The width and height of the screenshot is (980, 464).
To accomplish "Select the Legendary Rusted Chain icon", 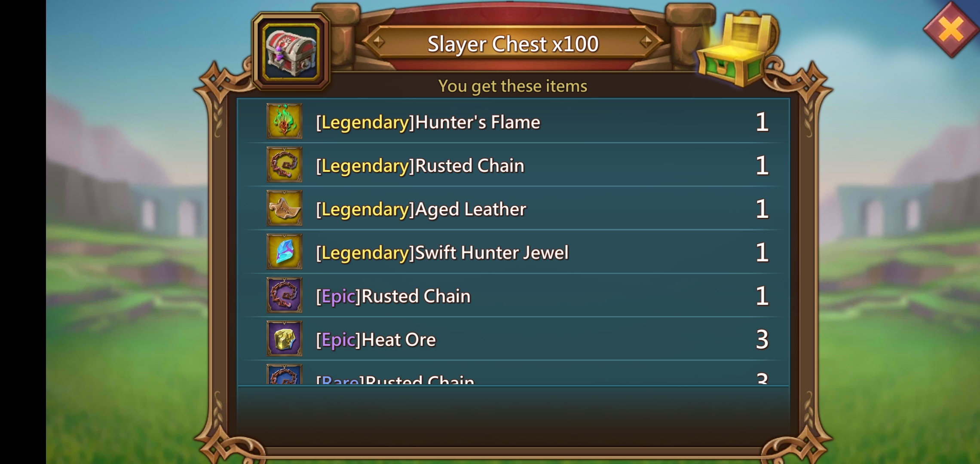I will 284,165.
